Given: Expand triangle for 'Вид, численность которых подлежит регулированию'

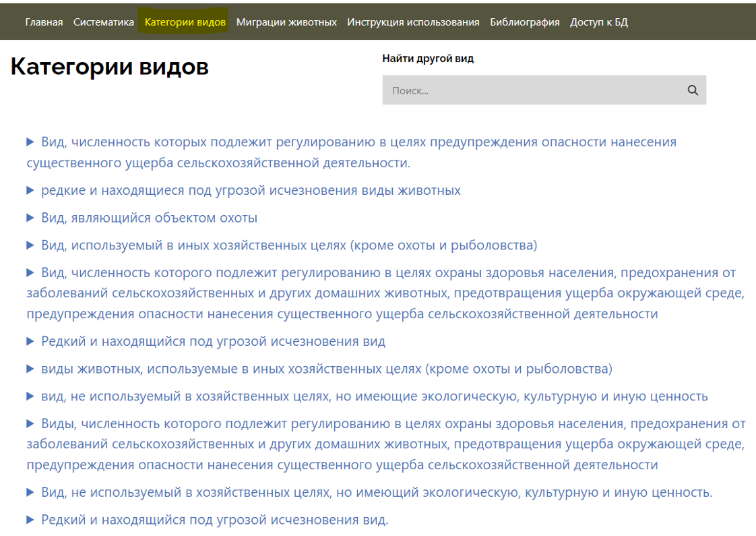Looking at the screenshot, I should coord(30,142).
